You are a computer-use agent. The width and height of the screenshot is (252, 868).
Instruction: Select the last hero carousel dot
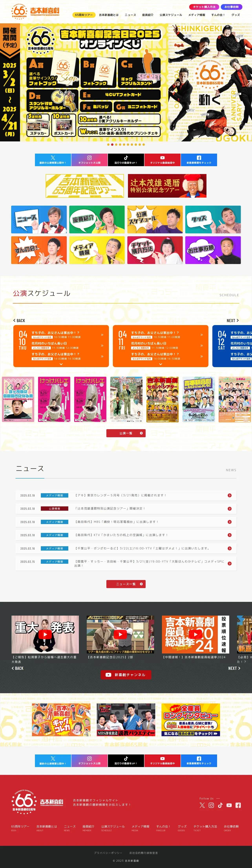[144, 144]
